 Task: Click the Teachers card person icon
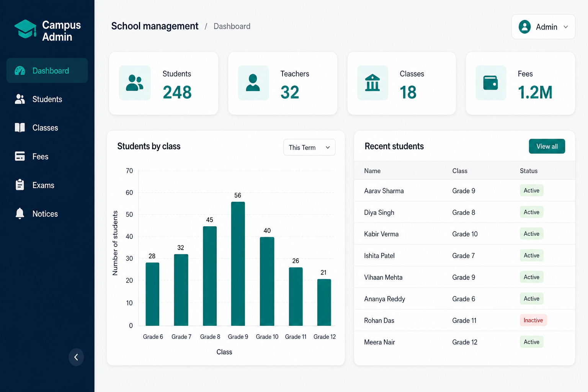coord(253,83)
